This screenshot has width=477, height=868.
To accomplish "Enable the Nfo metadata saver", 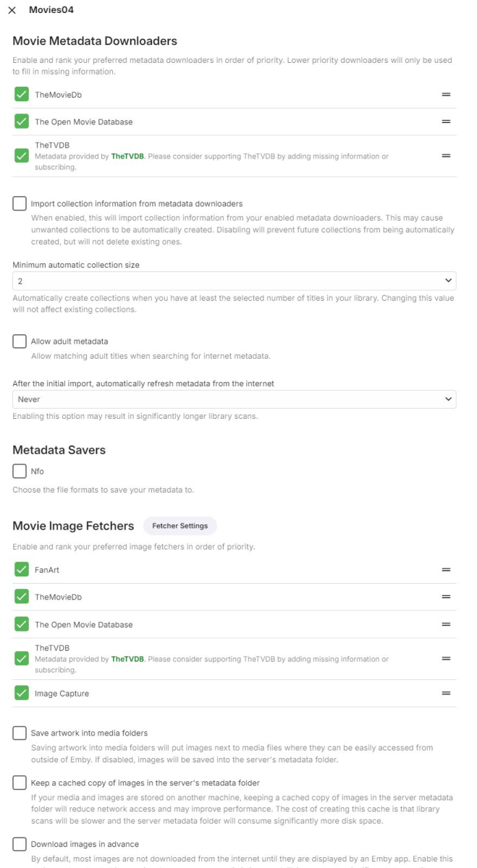I will [x=20, y=472].
